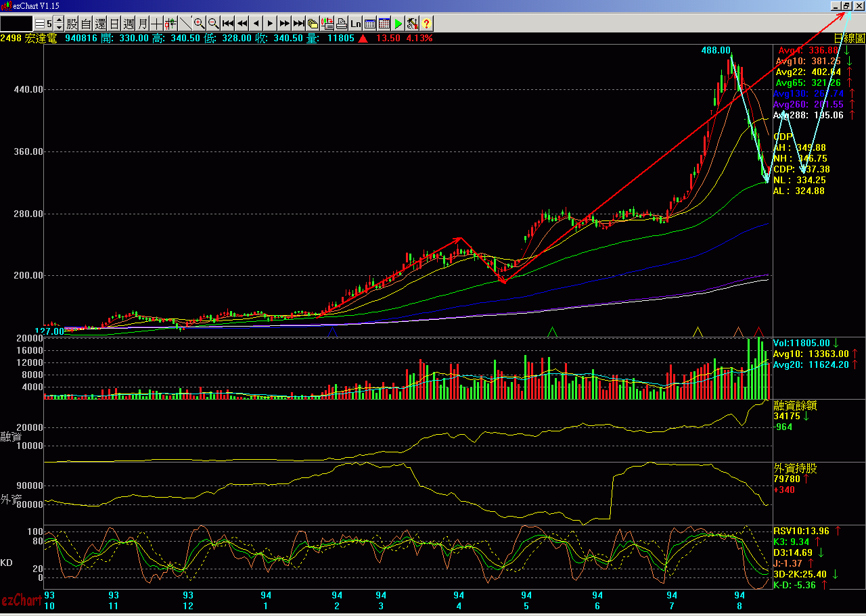Click the stock code input box
Image resolution: width=866 pixels, height=616 pixels.
[x=16, y=24]
